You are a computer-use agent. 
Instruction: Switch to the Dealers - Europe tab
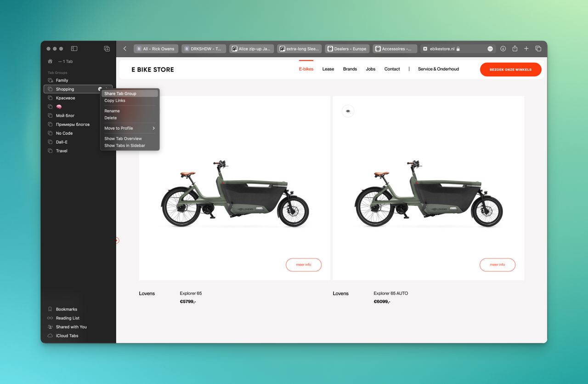click(x=347, y=49)
